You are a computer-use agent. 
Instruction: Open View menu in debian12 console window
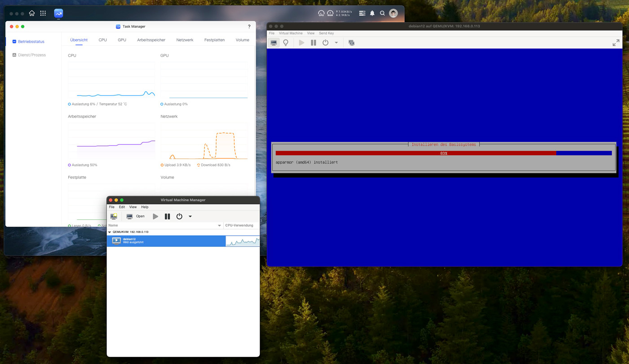[310, 33]
